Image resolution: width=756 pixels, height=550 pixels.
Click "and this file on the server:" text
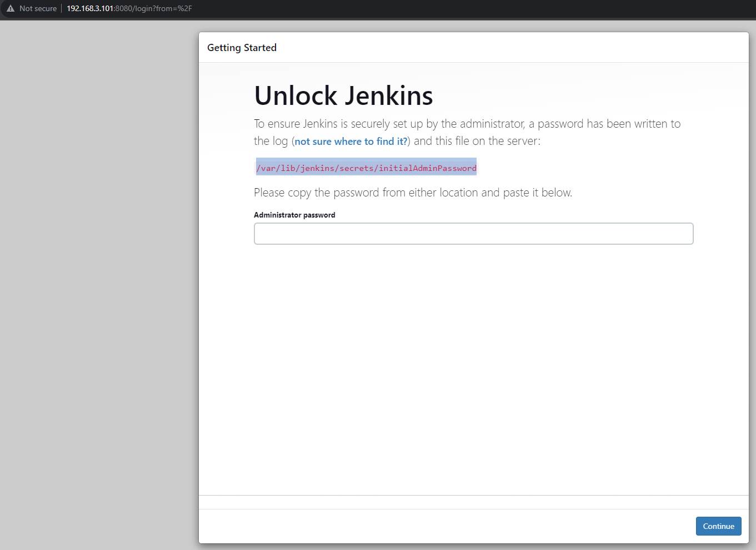tap(477, 141)
